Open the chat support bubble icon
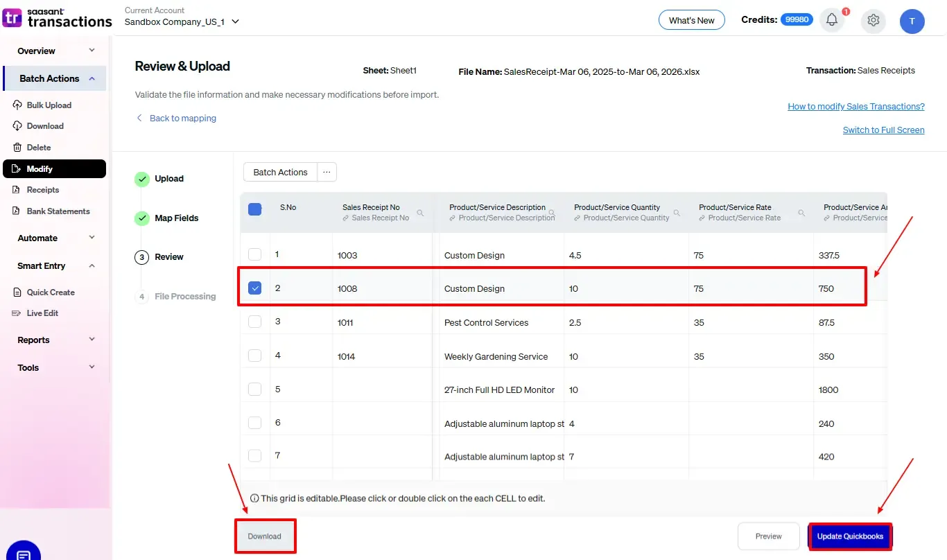 click(23, 553)
